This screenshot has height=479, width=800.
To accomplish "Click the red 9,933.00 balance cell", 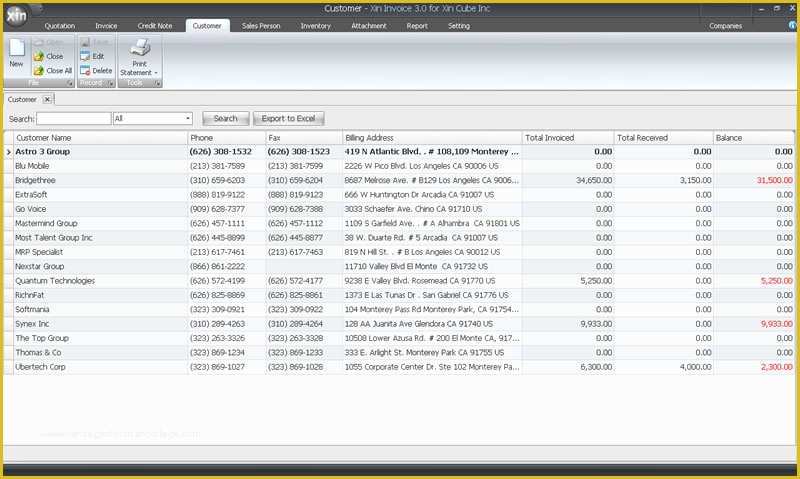I will click(x=777, y=324).
